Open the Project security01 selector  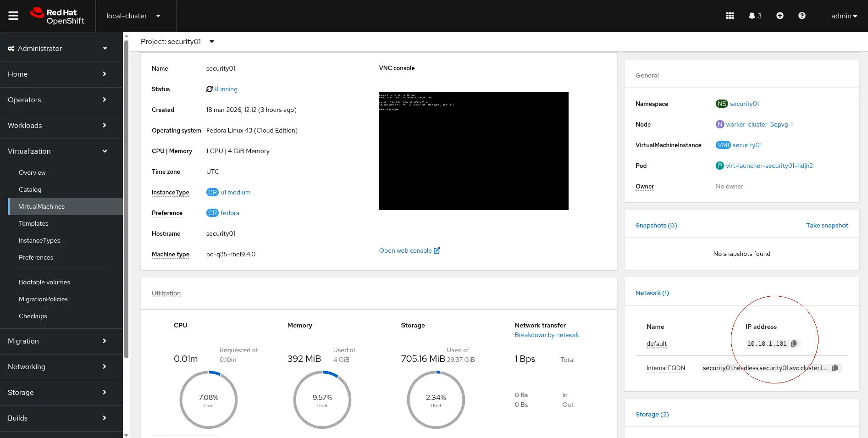(177, 42)
